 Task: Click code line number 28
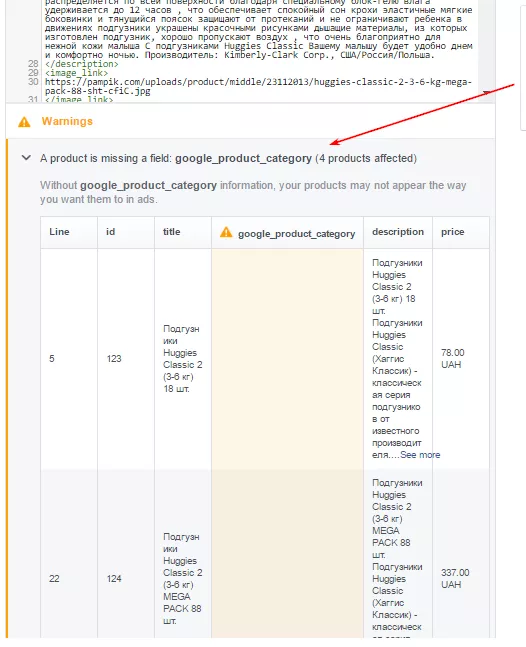point(33,64)
